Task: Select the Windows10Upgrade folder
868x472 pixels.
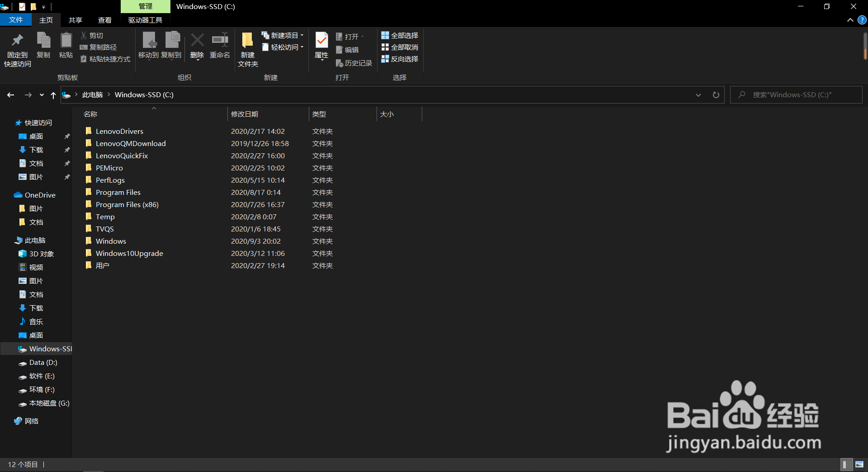Action: click(x=129, y=253)
